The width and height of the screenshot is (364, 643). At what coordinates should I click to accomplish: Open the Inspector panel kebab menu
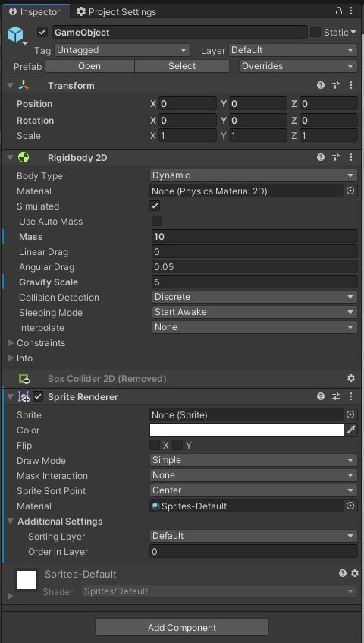[x=351, y=11]
